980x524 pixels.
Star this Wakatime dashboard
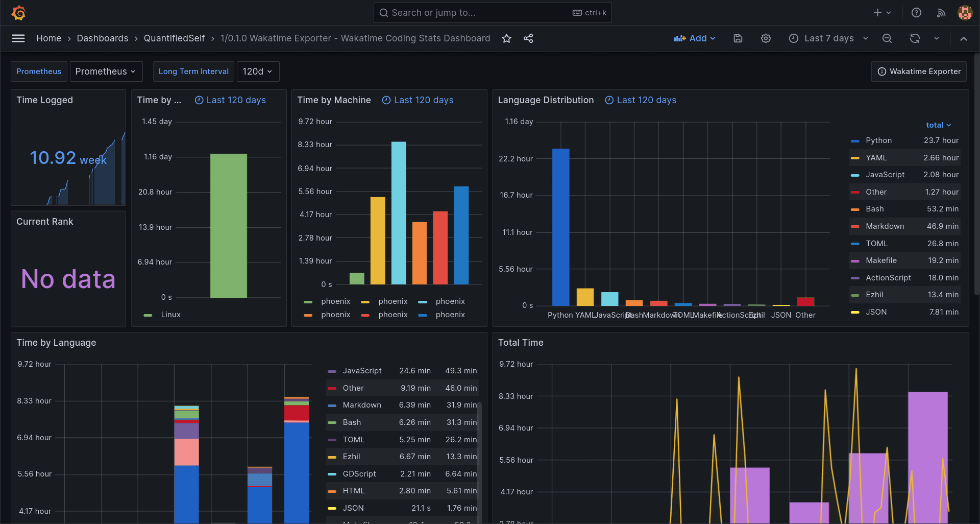pyautogui.click(x=506, y=38)
